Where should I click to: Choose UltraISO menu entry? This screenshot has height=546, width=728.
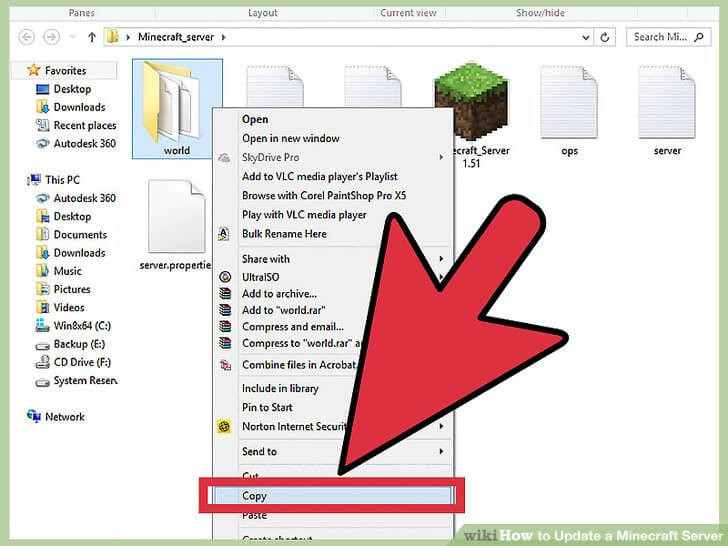tap(260, 277)
